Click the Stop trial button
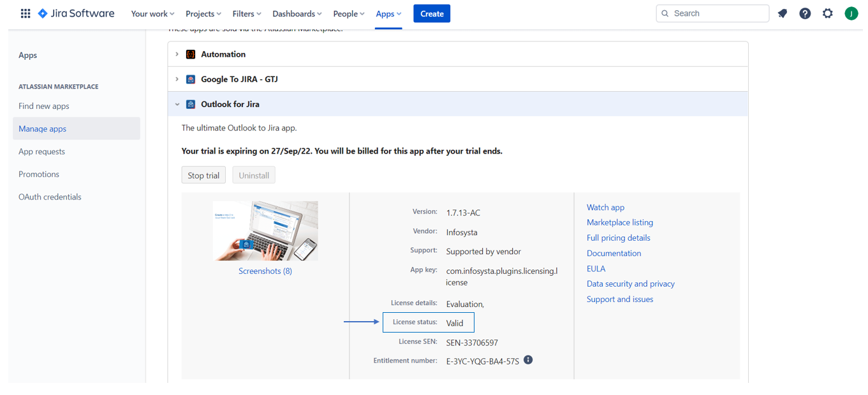 point(203,175)
